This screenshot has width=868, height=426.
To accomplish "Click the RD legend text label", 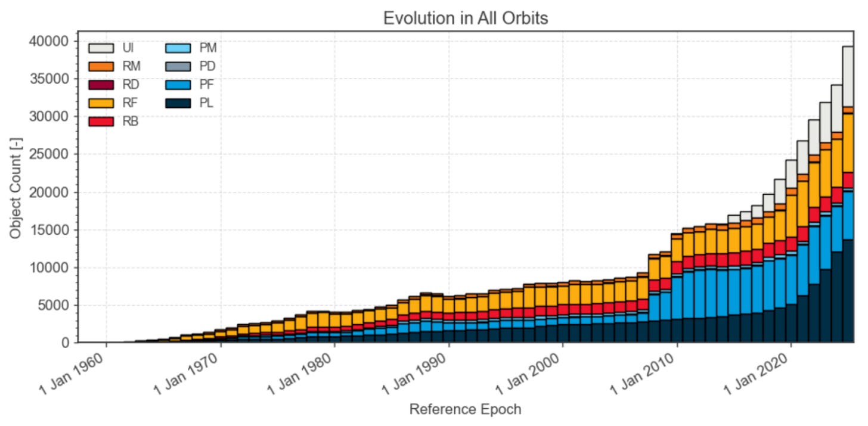I will click(130, 85).
